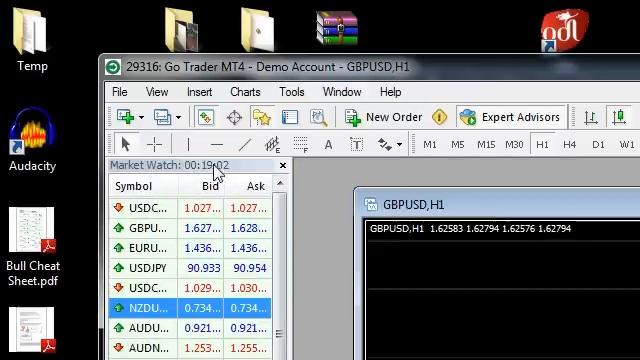Screen dimensions: 640x360
Task: Click the MetaTrader application title bar icon
Action: (113, 67)
